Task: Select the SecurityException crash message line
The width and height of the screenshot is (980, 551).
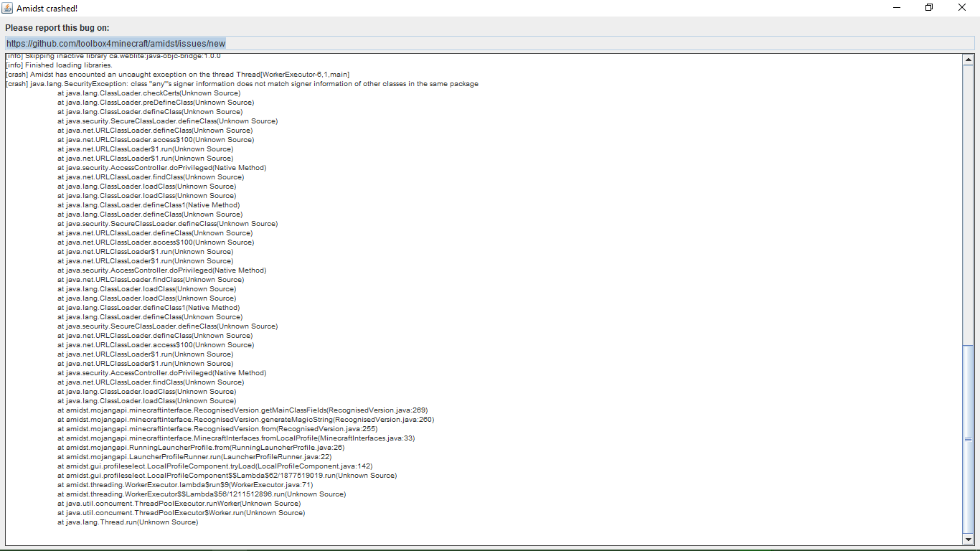Action: click(x=242, y=83)
